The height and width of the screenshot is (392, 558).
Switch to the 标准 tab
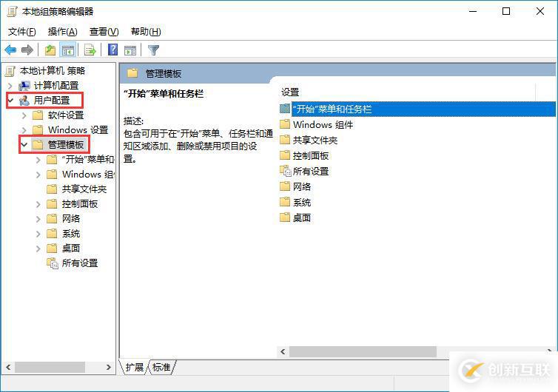tap(161, 367)
